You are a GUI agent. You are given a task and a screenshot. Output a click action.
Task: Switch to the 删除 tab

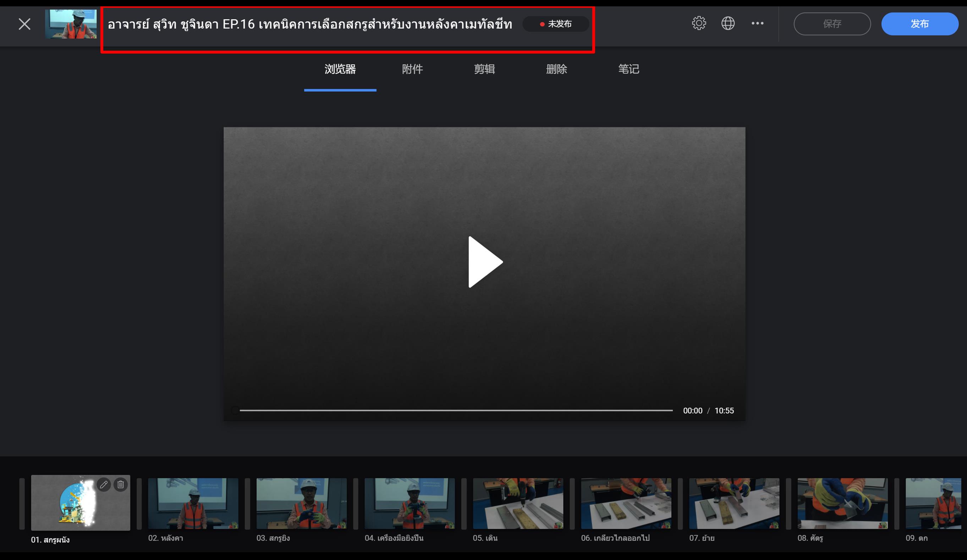(556, 70)
